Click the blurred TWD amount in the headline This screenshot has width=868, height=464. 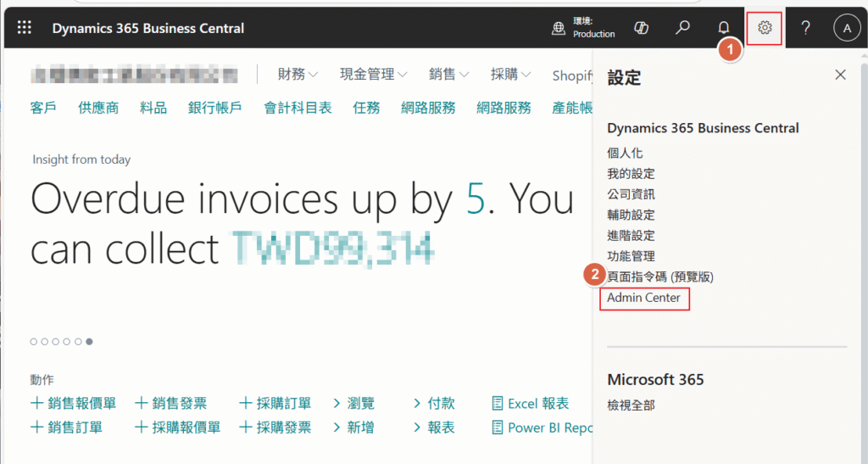pos(332,249)
